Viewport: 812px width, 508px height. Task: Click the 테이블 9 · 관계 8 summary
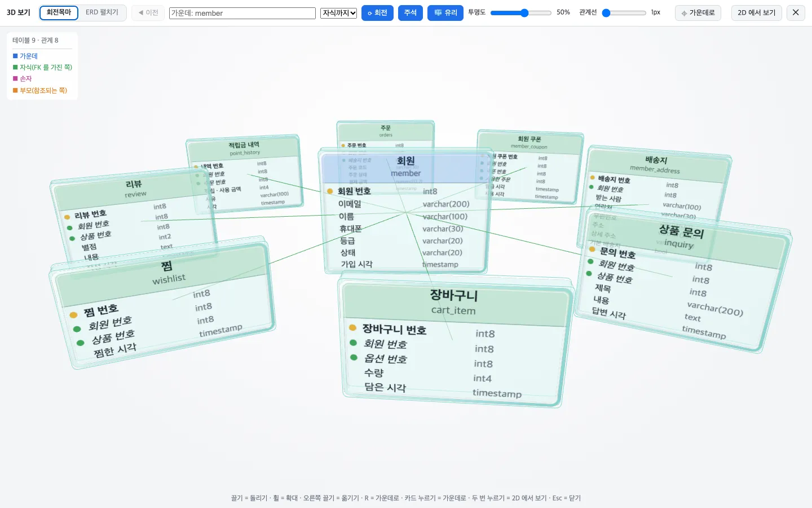click(36, 41)
